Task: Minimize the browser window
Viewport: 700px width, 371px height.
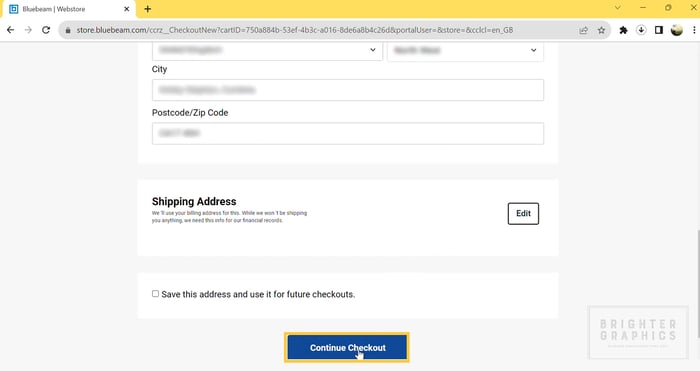Action: click(643, 8)
